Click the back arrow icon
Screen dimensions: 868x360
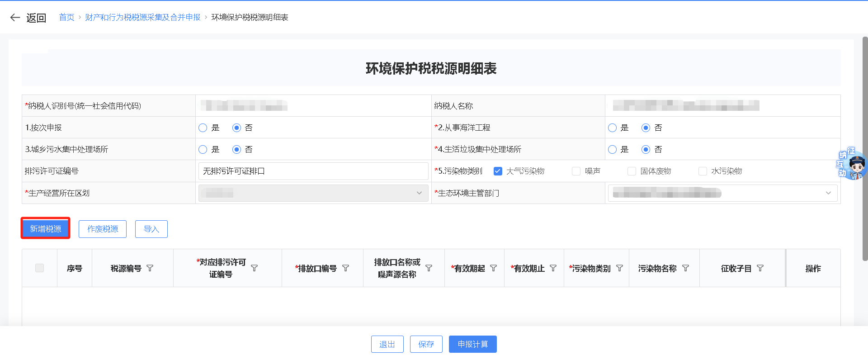pos(15,18)
